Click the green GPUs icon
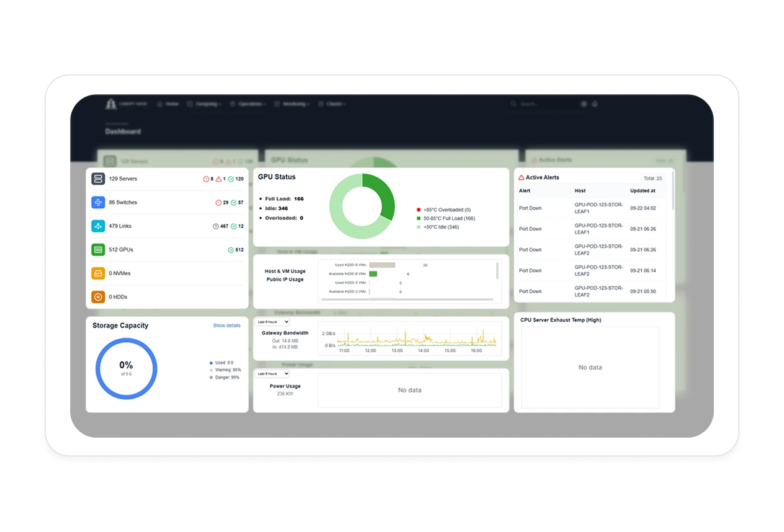 [x=98, y=250]
